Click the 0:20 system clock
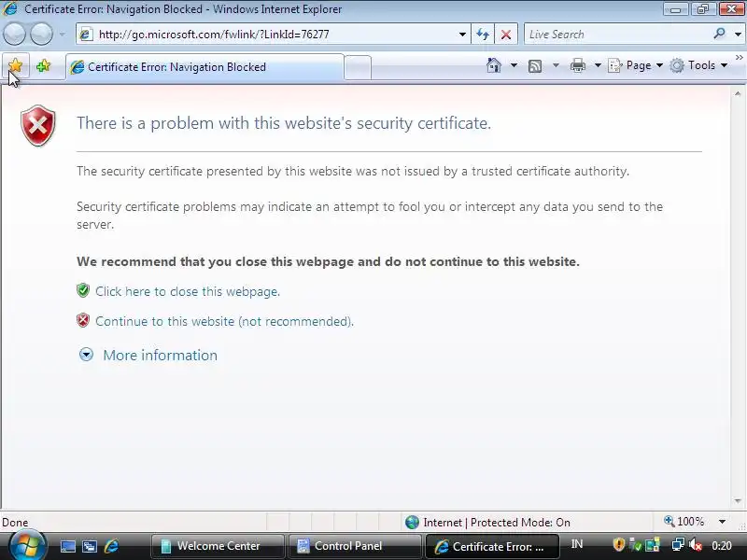 coord(721,545)
